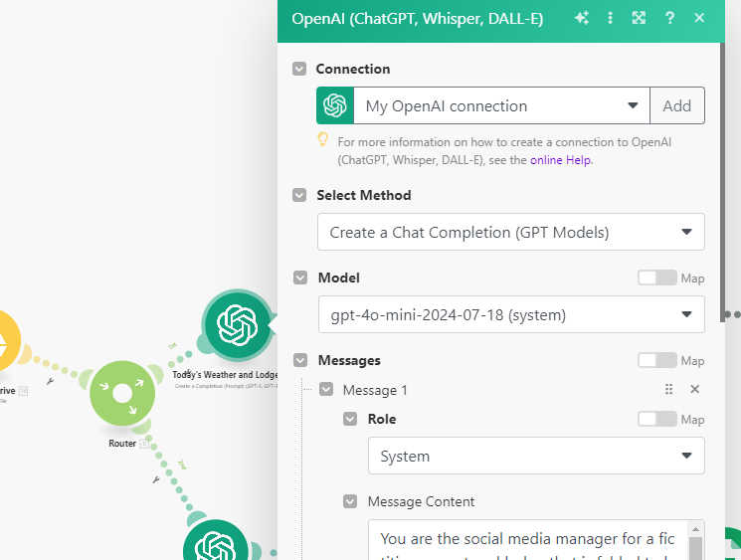The image size is (741, 560).
Task: Expand the OpenAI panel to fullscreen
Action: click(639, 18)
